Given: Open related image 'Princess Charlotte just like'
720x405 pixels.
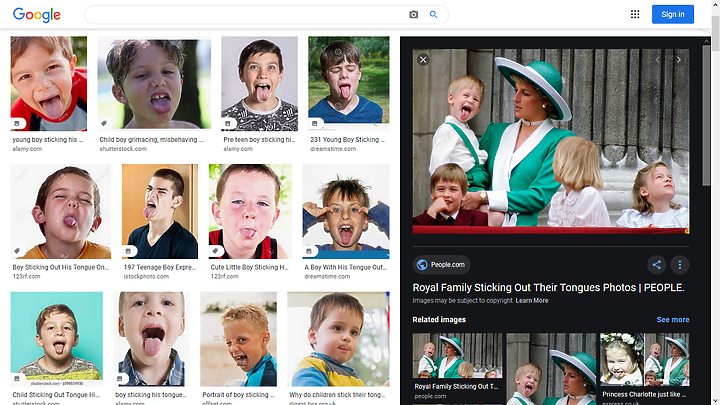Looking at the screenshot, I should click(645, 359).
